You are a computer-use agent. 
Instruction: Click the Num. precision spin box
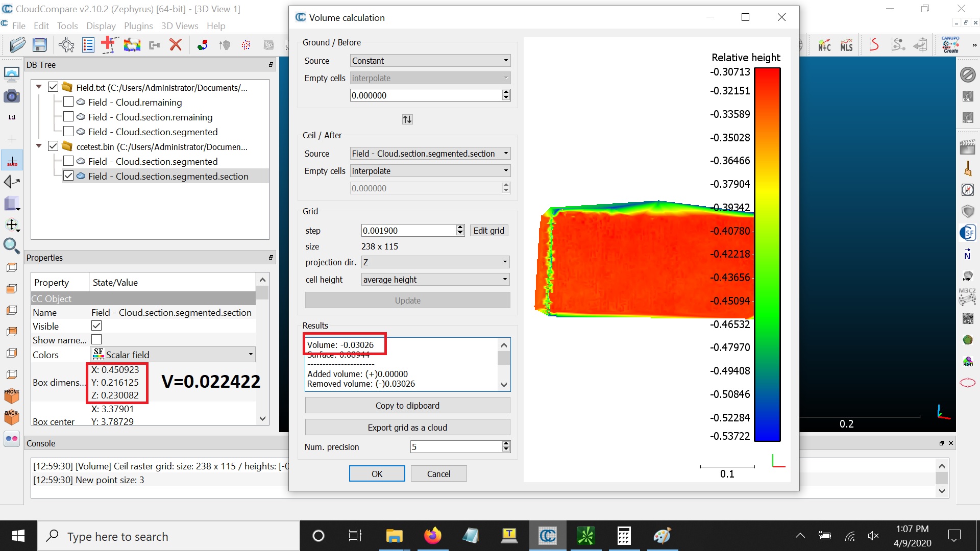(x=460, y=447)
